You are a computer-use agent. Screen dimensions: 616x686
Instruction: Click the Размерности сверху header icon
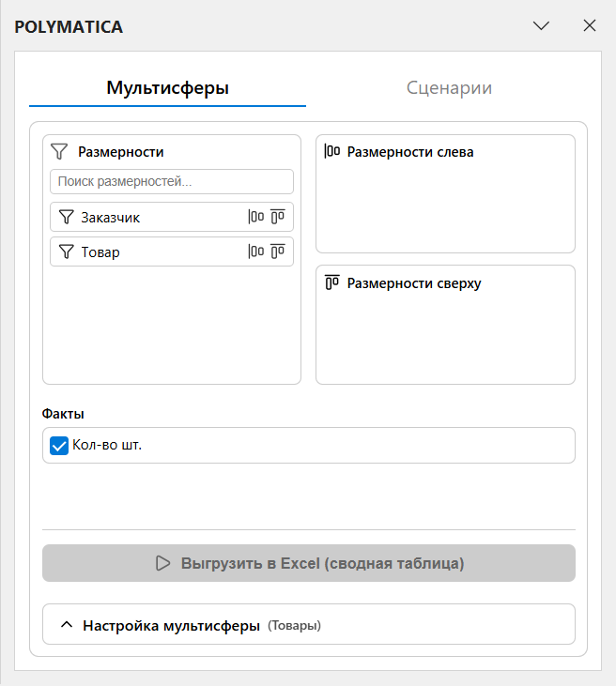tap(332, 282)
